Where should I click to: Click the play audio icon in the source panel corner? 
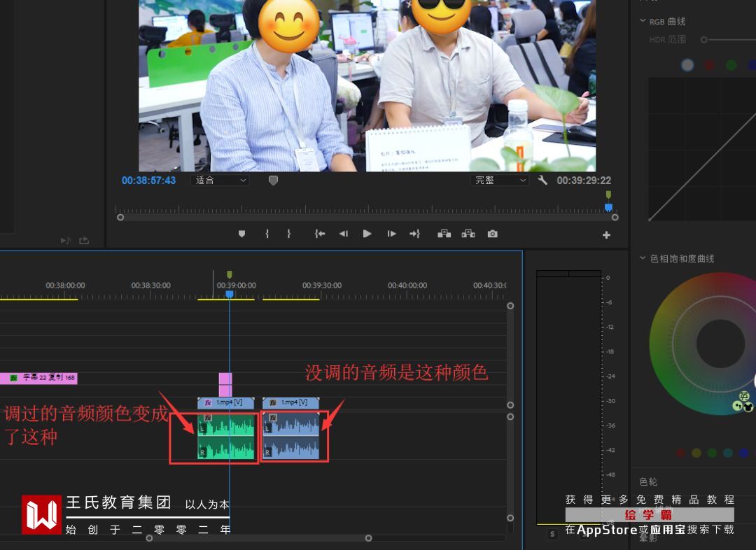pyautogui.click(x=65, y=240)
